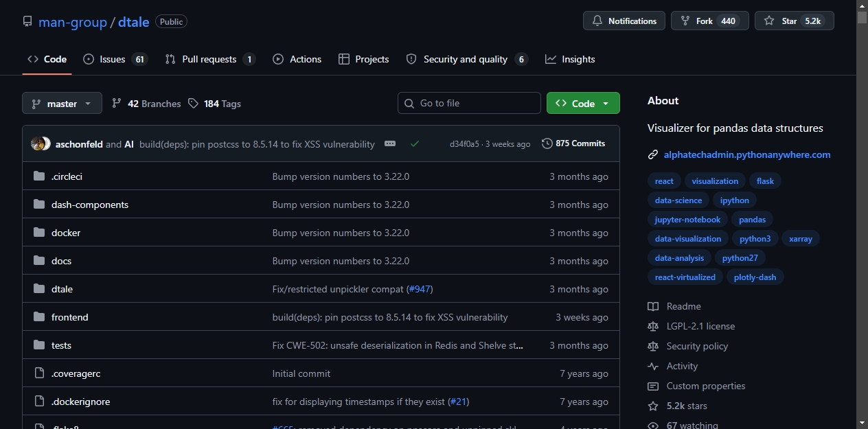The image size is (868, 429).
Task: View the 184 Tags link
Action: (214, 104)
